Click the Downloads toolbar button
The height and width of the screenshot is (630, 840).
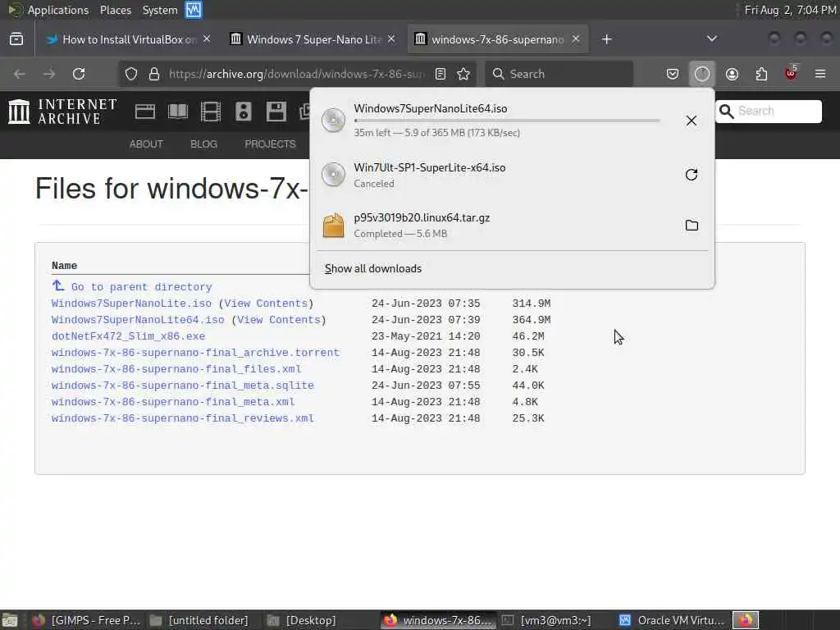(702, 74)
